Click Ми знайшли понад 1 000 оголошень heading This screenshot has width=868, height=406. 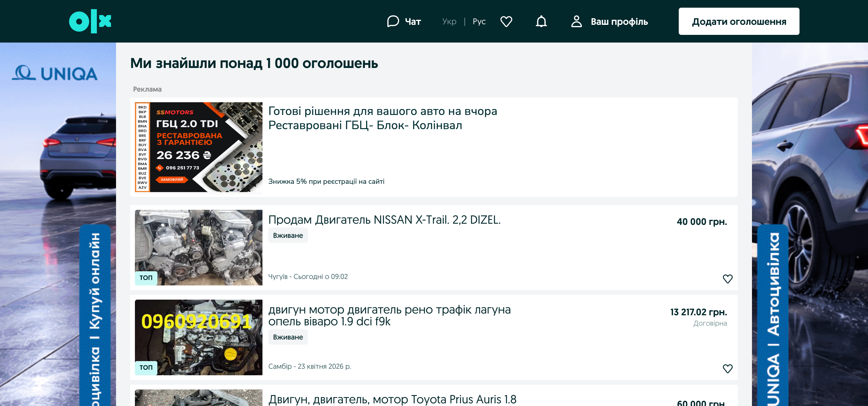[254, 64]
